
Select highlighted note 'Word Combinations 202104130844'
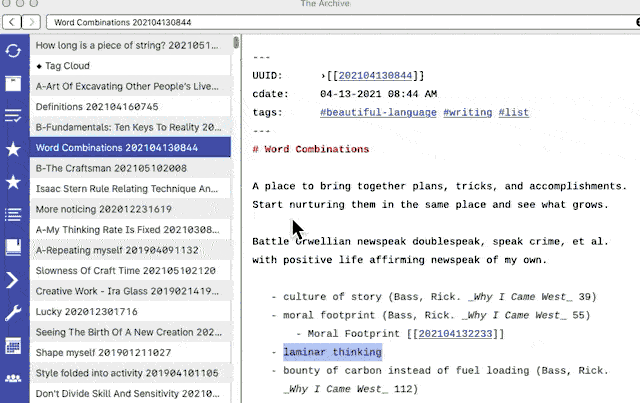click(x=130, y=147)
